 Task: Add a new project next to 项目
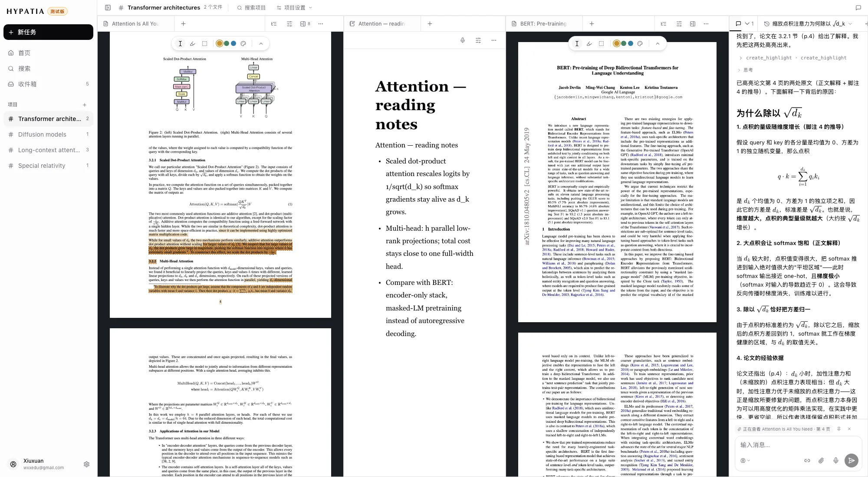click(x=85, y=105)
